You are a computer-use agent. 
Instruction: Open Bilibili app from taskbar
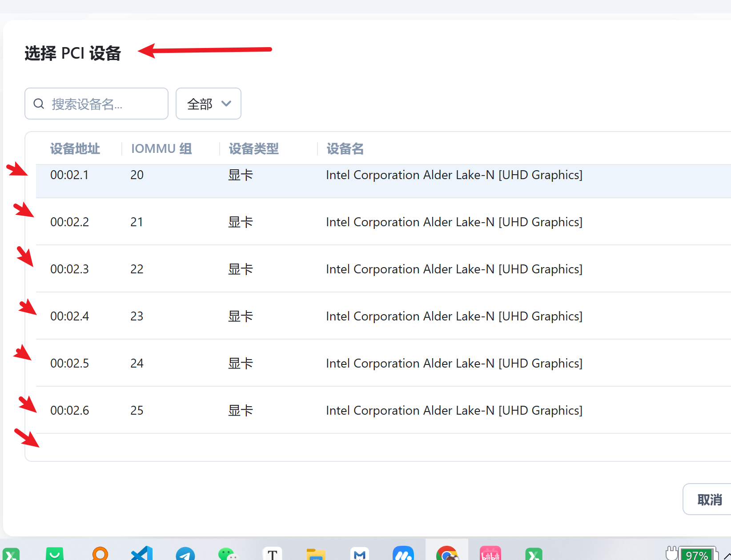pos(490,554)
